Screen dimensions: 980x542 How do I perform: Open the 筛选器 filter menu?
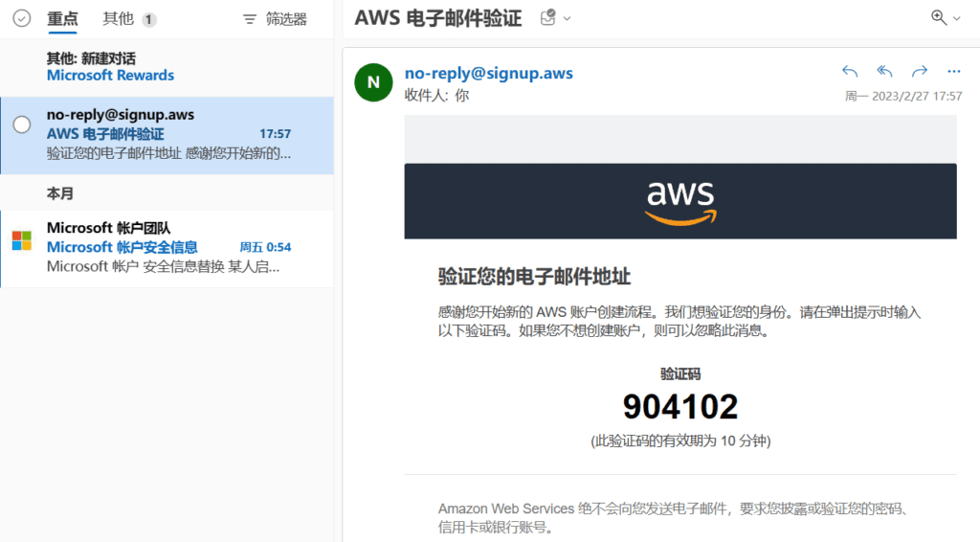coord(275,19)
